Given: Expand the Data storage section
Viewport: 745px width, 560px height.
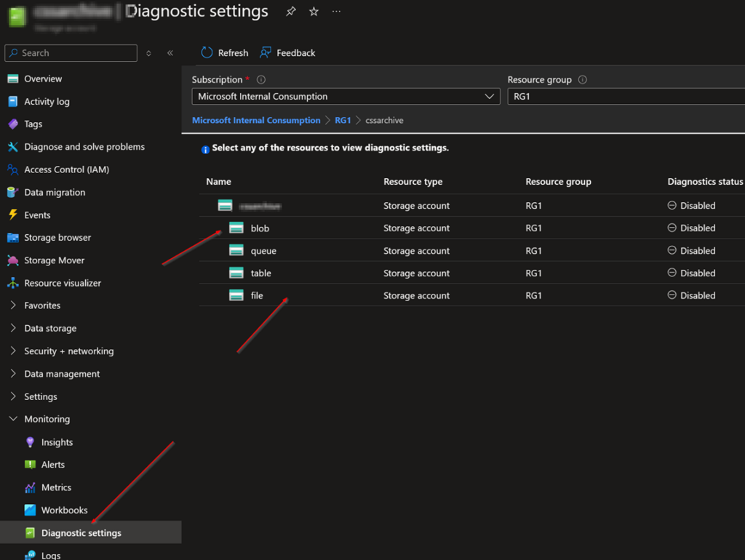Looking at the screenshot, I should point(13,328).
